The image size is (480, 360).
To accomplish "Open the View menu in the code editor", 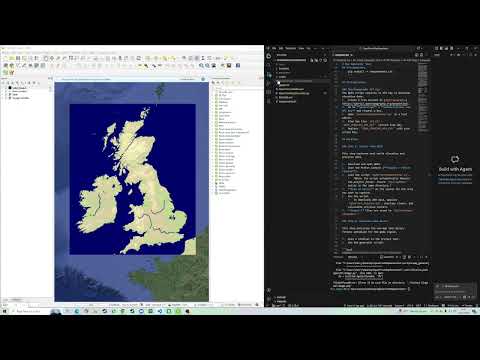I will pos(301,48).
